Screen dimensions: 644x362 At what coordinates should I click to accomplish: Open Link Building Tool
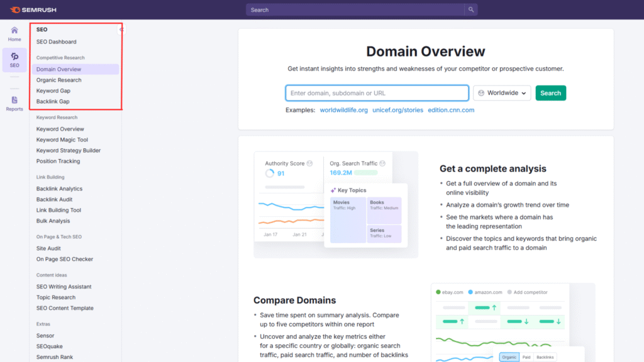pos(58,210)
